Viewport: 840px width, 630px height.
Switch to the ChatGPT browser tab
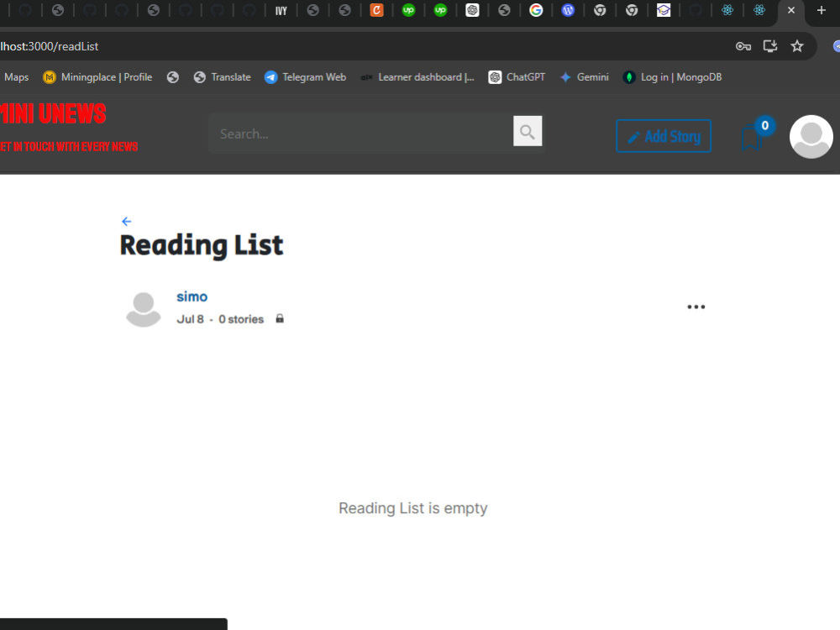click(x=472, y=10)
